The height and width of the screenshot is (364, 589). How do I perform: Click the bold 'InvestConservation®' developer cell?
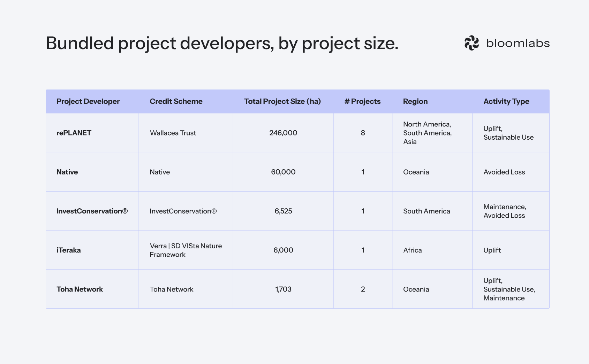pos(92,211)
